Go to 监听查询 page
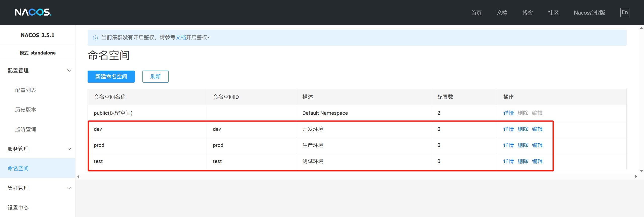 point(26,129)
